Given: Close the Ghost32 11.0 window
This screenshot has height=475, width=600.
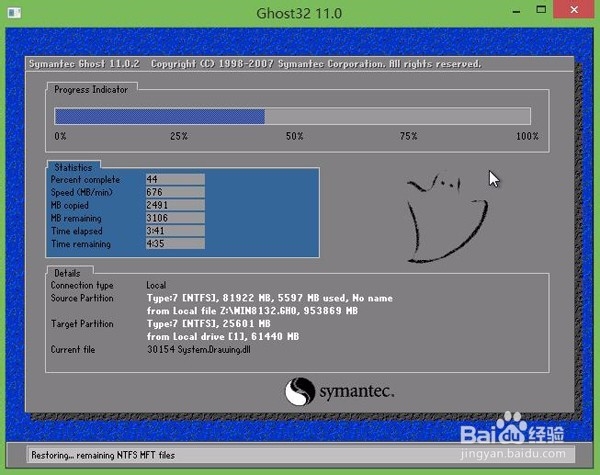Looking at the screenshot, I should coord(574,10).
